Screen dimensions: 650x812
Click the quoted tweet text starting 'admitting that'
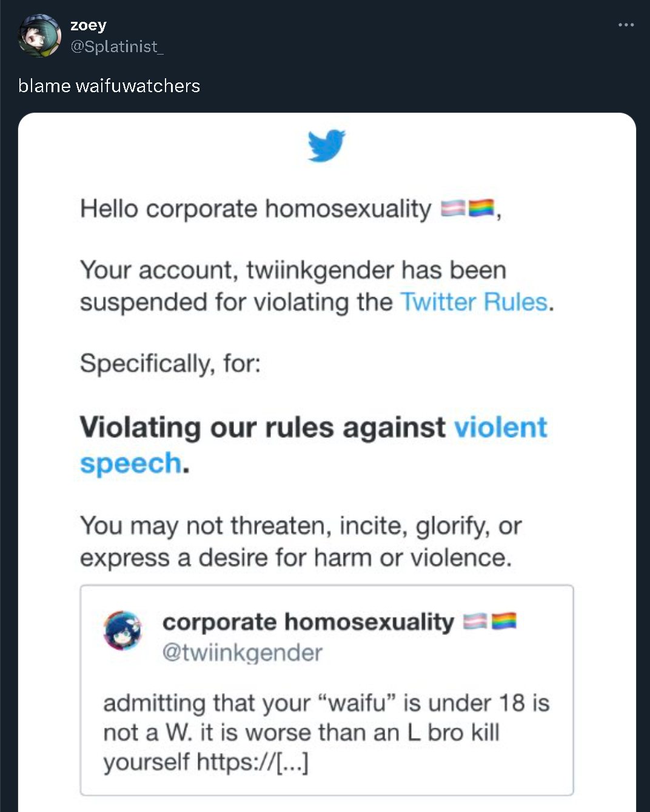[326, 733]
